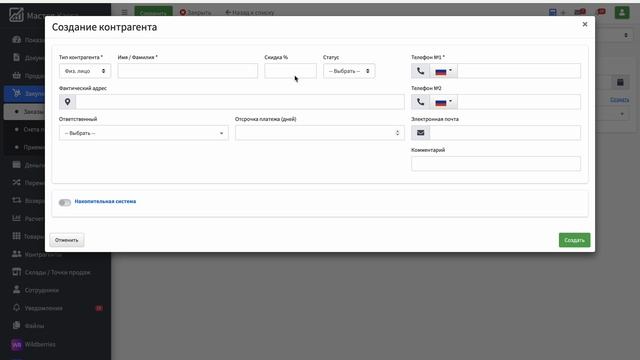The width and height of the screenshot is (640, 360).
Task: Click the blue calculator icon in top bar
Action: 553,12
